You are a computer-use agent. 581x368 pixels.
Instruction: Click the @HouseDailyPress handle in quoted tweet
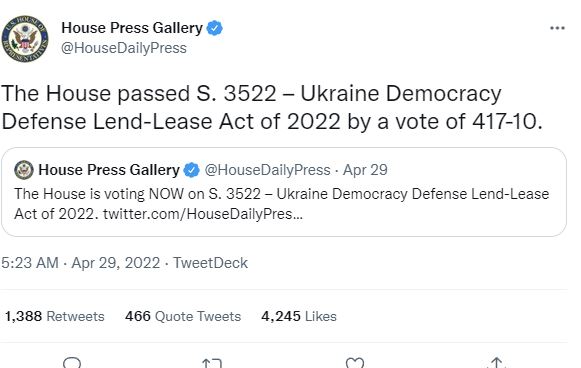267,170
